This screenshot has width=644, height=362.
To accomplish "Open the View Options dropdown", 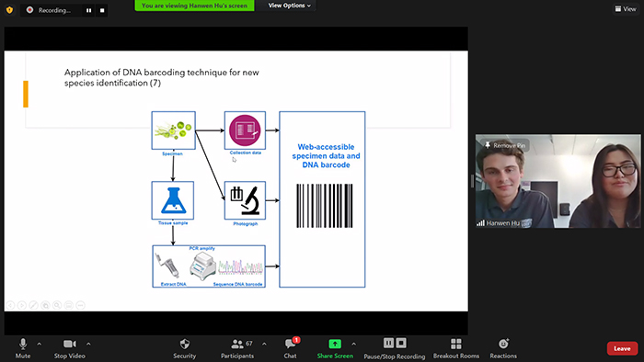I will [x=289, y=6].
